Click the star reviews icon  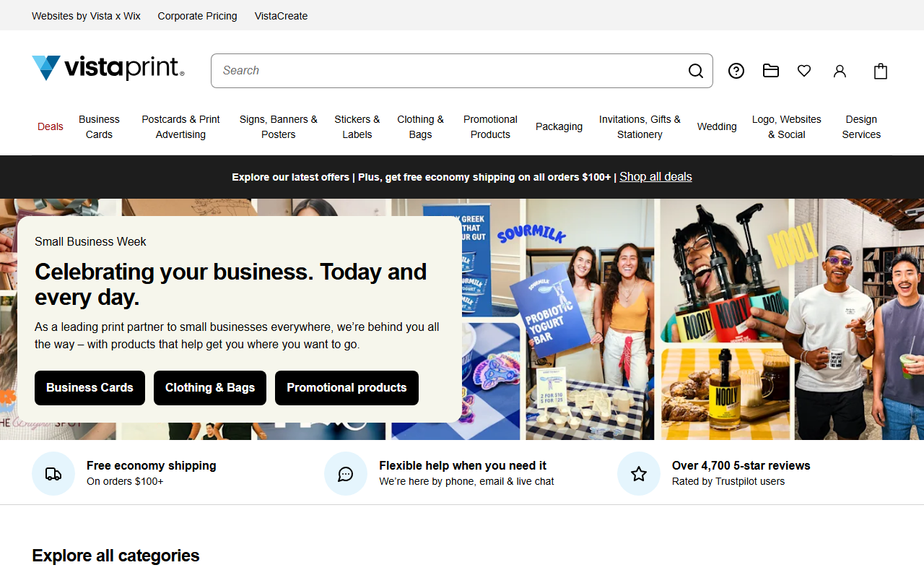639,473
